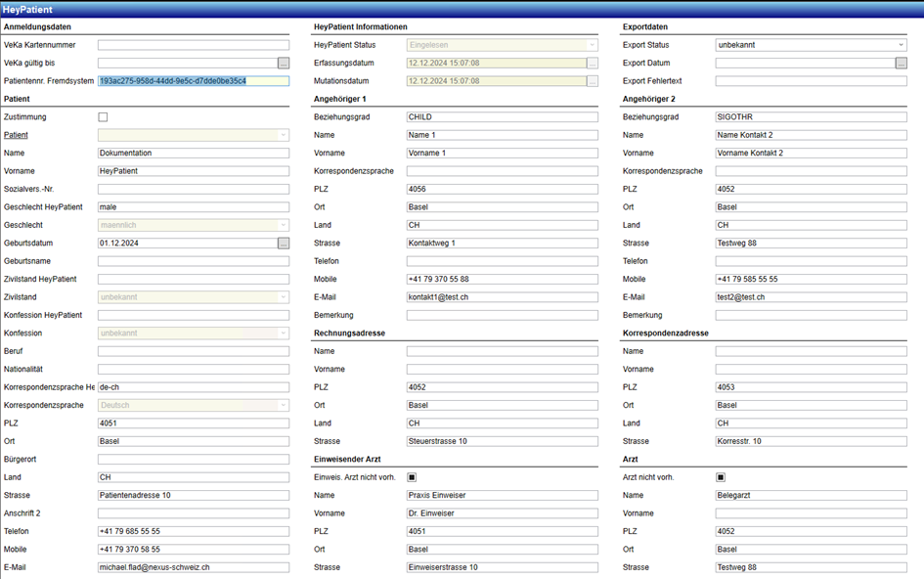Toggle the Zustimmung checkbox
This screenshot has height=579, width=924.
click(104, 117)
